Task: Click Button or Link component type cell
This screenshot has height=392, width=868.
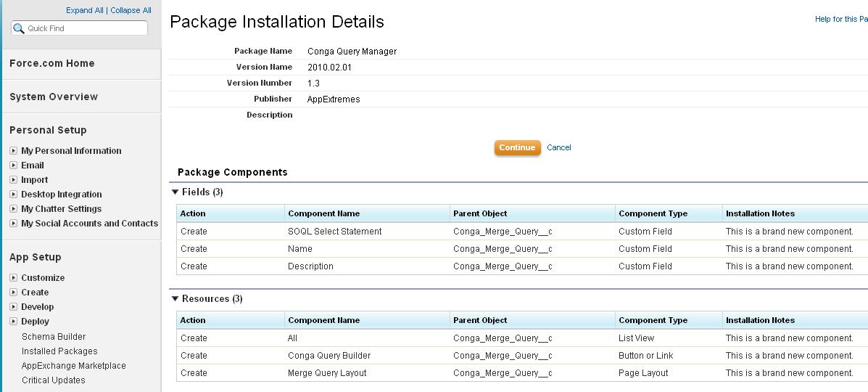Action: pos(646,356)
